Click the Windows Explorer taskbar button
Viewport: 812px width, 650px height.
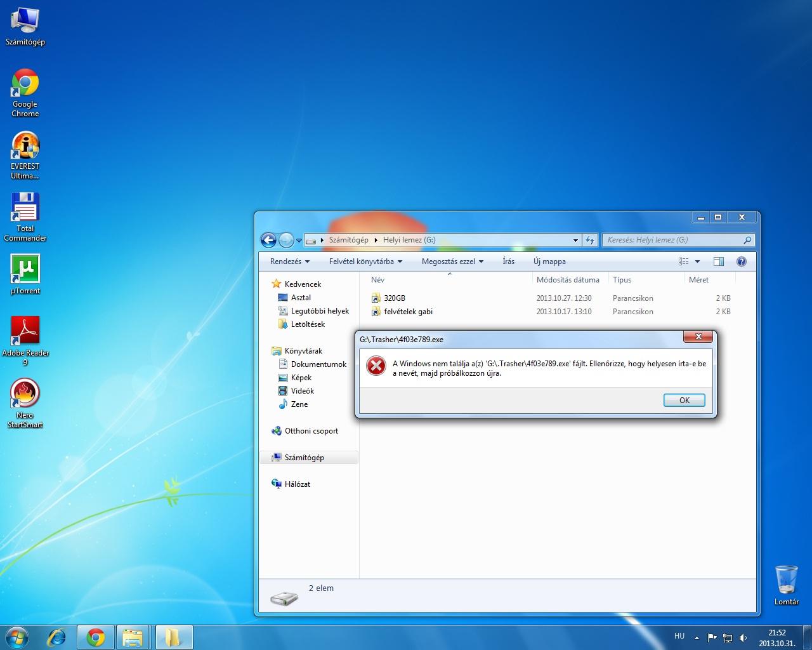click(x=133, y=637)
